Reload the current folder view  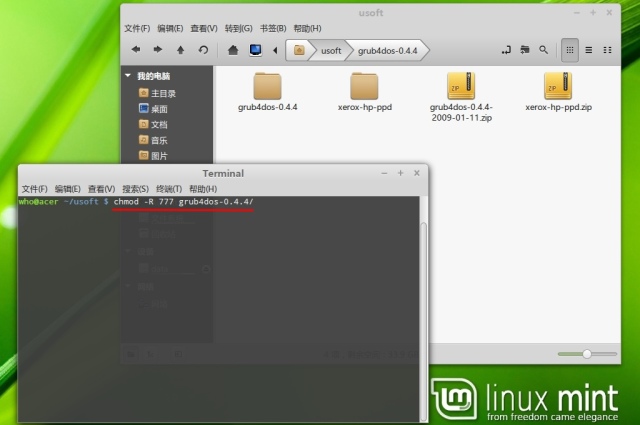pos(203,50)
